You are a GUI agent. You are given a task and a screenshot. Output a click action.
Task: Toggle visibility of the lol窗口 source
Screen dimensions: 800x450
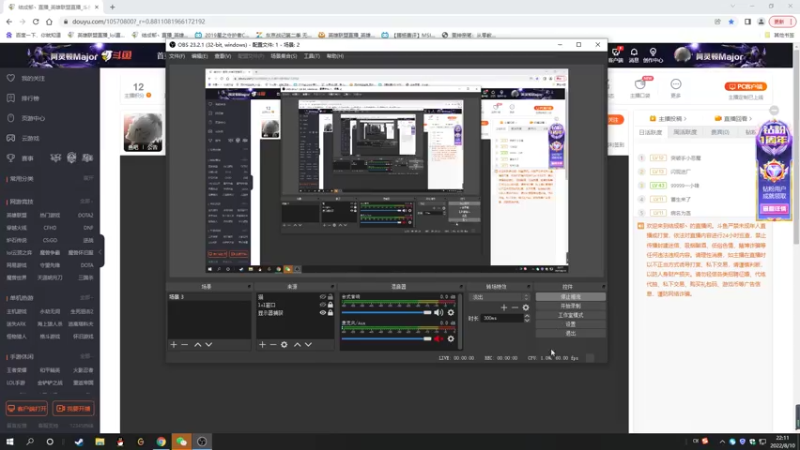pyautogui.click(x=322, y=305)
